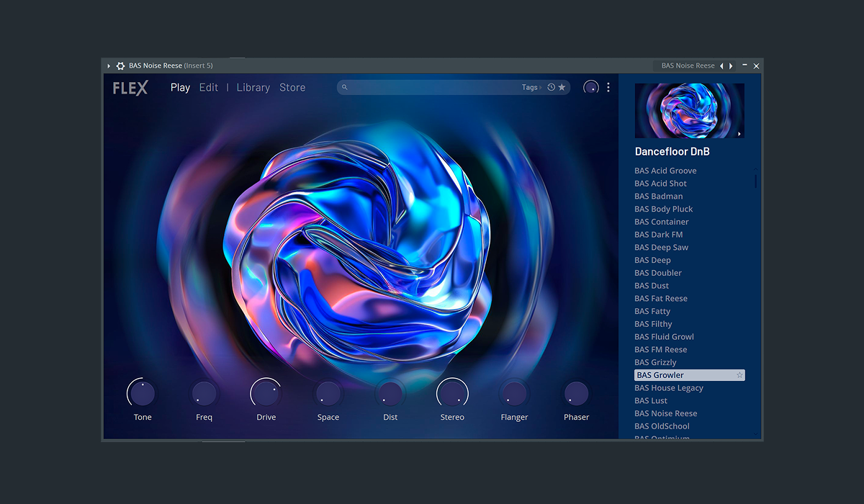Select next preset arrow in title bar
This screenshot has width=864, height=504.
[731, 66]
